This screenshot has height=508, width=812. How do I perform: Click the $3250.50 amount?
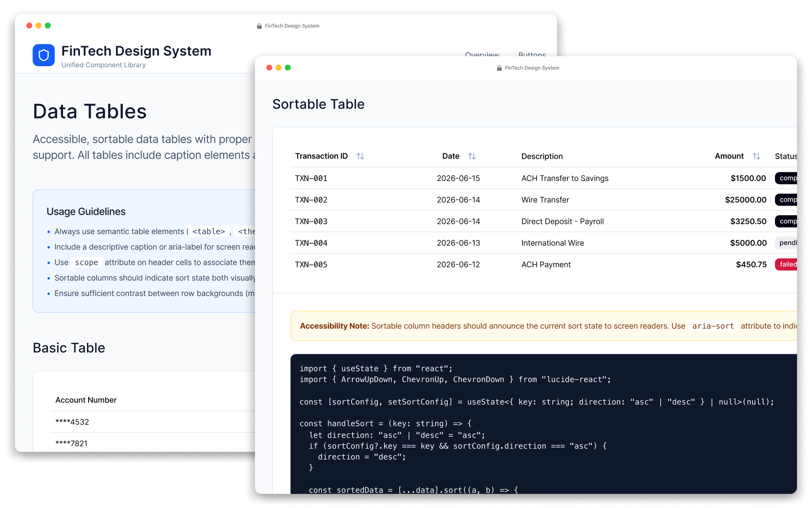(x=748, y=222)
